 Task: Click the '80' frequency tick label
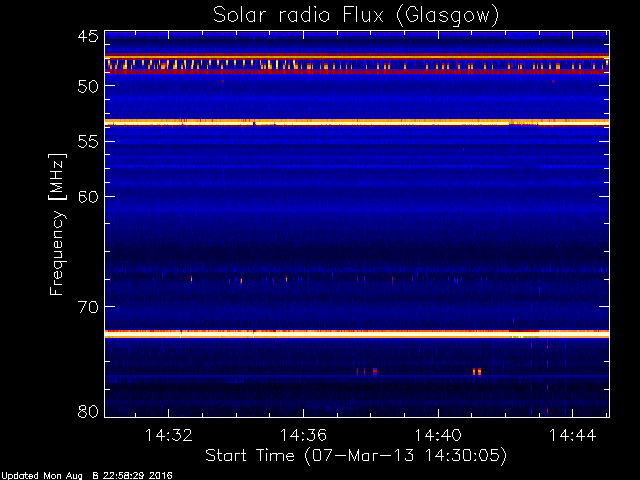[x=88, y=411]
